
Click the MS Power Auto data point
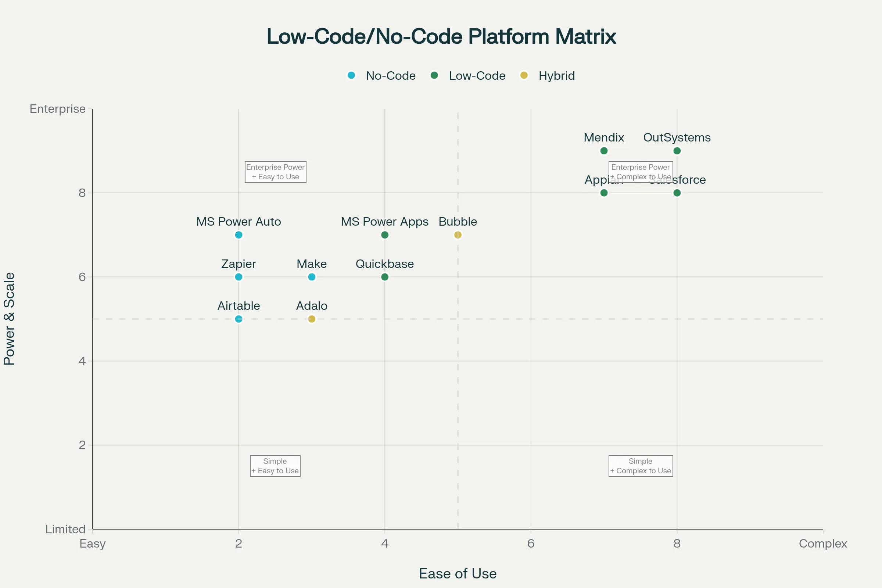pyautogui.click(x=239, y=235)
